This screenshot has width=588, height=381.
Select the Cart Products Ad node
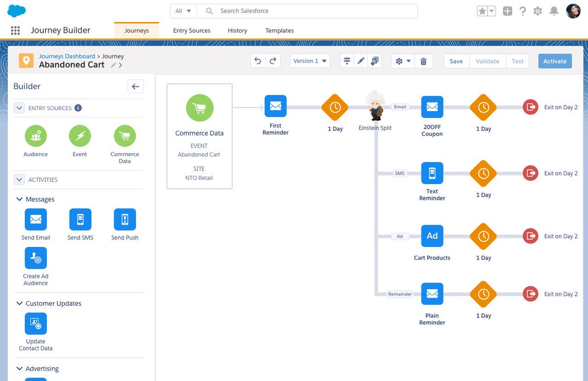click(x=432, y=236)
